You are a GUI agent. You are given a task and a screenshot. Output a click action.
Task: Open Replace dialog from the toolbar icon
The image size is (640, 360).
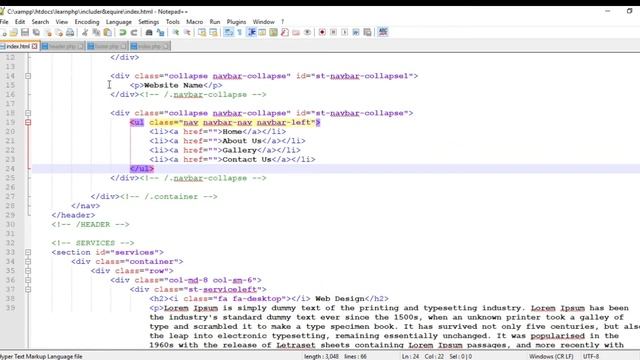click(160, 32)
